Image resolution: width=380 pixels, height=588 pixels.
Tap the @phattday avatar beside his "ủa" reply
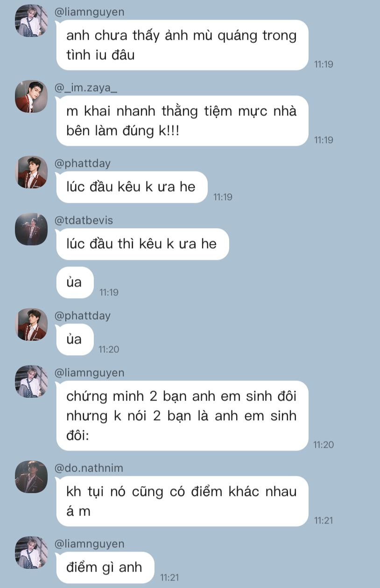pos(31,324)
